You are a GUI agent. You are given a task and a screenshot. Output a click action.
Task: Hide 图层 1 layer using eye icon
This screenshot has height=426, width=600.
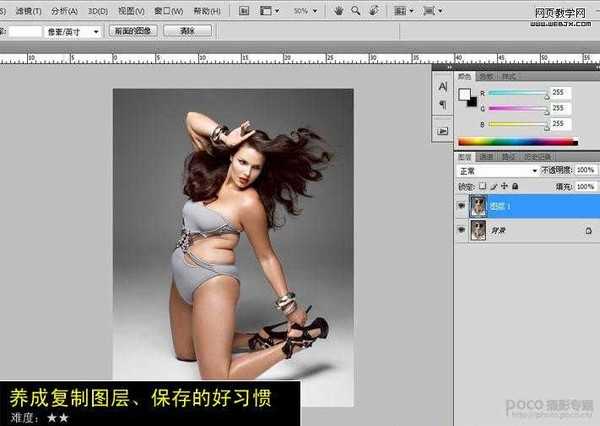462,204
